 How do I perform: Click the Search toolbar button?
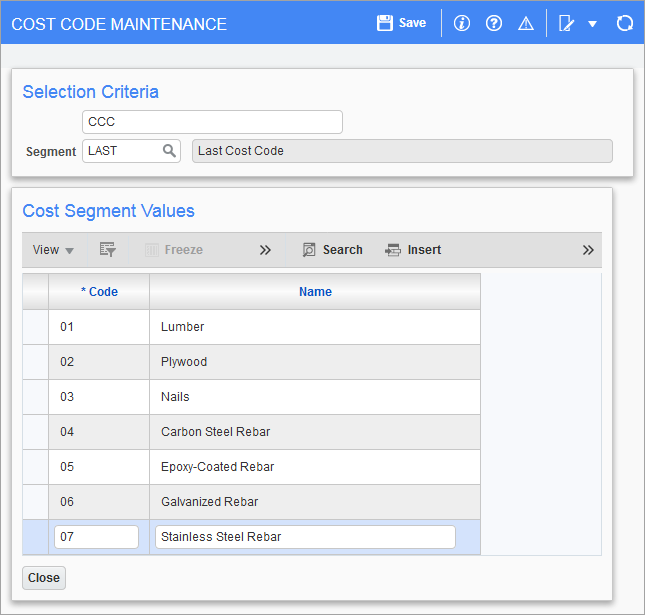pos(332,250)
